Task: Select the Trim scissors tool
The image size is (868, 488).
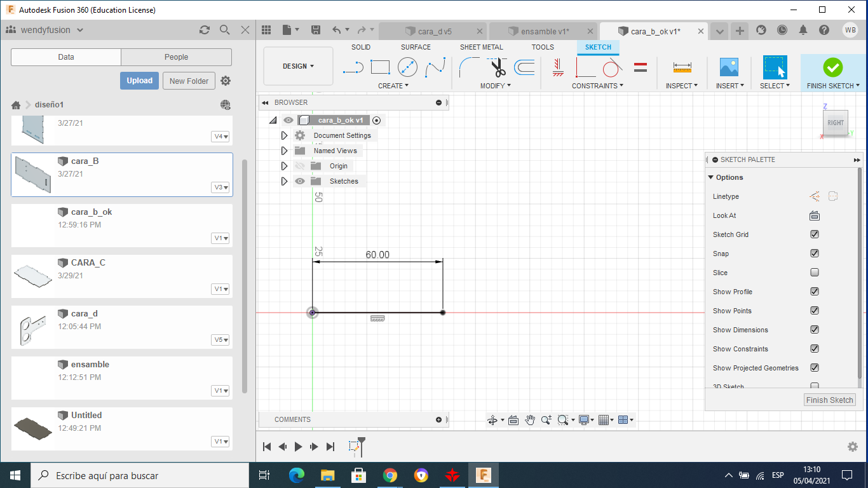Action: (x=497, y=67)
